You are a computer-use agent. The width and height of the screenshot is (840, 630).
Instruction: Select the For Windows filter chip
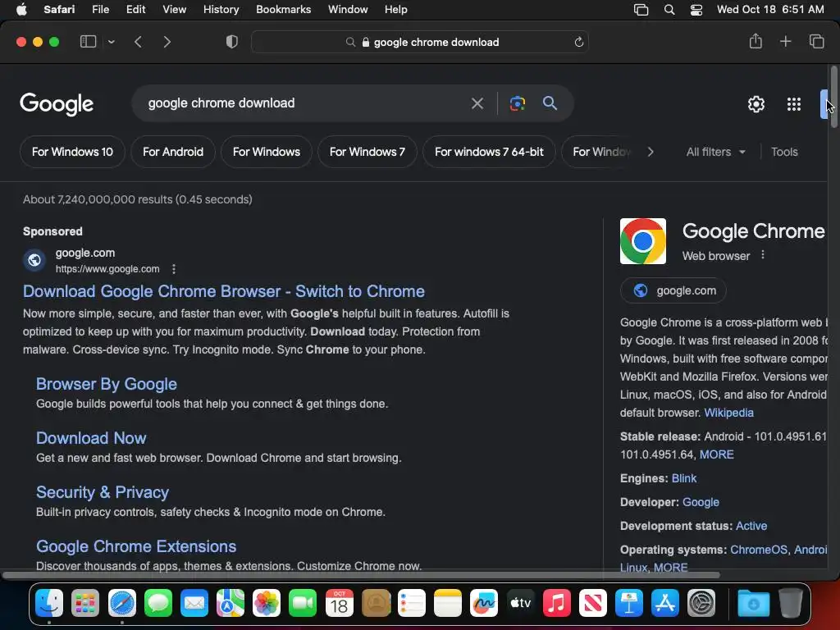click(x=267, y=152)
